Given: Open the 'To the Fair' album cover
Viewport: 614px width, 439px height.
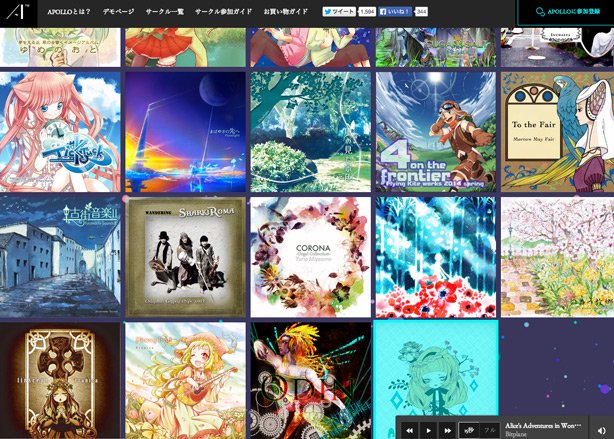Looking at the screenshot, I should point(558,132).
